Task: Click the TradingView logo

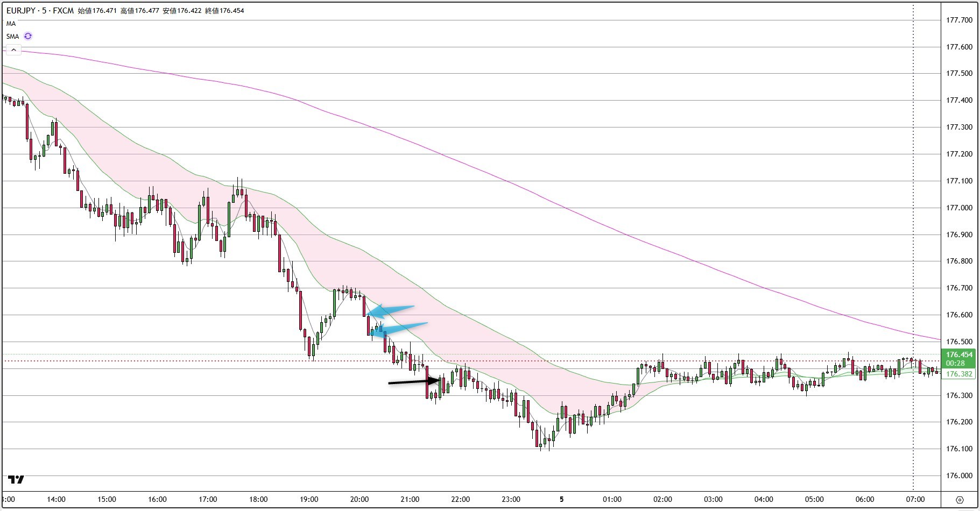Action: (x=16, y=479)
